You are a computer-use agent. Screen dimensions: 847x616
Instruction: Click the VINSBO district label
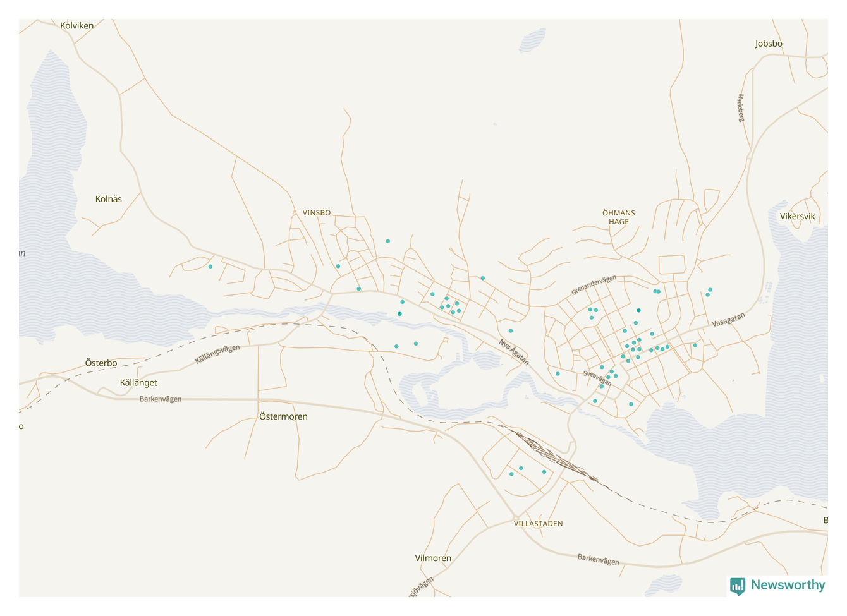point(316,213)
